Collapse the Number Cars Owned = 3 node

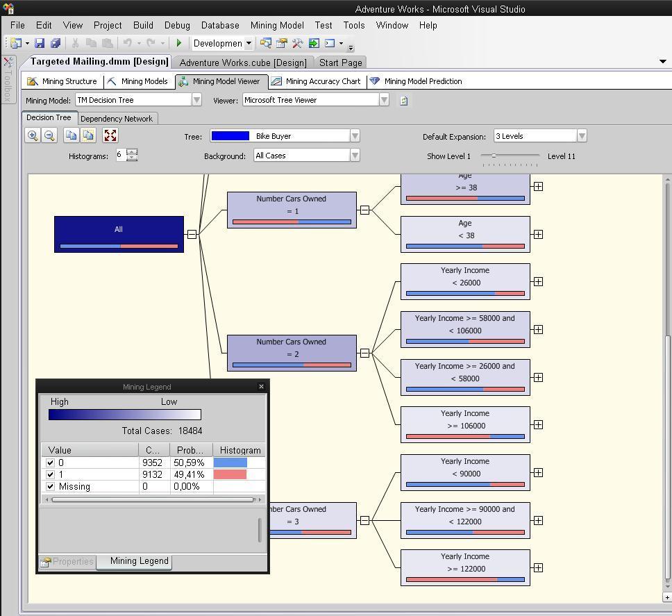(364, 520)
